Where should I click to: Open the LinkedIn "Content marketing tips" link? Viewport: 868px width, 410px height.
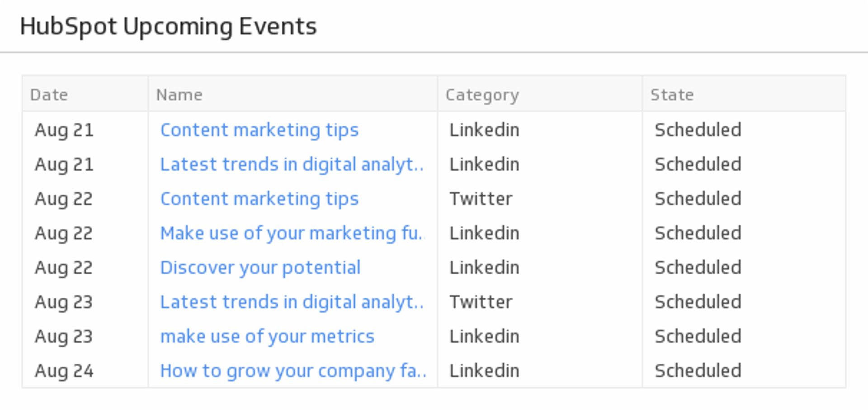tap(259, 130)
